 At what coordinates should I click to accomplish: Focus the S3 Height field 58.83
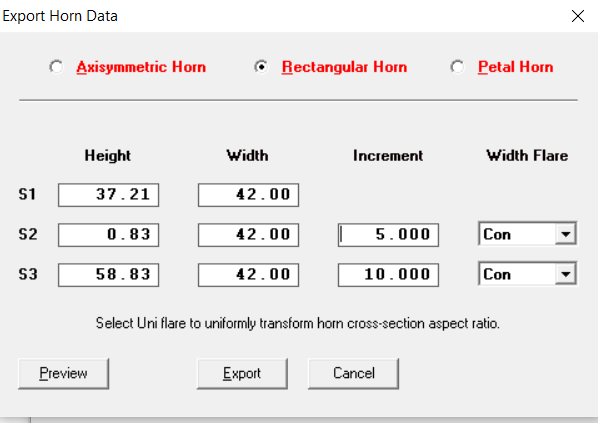click(108, 275)
